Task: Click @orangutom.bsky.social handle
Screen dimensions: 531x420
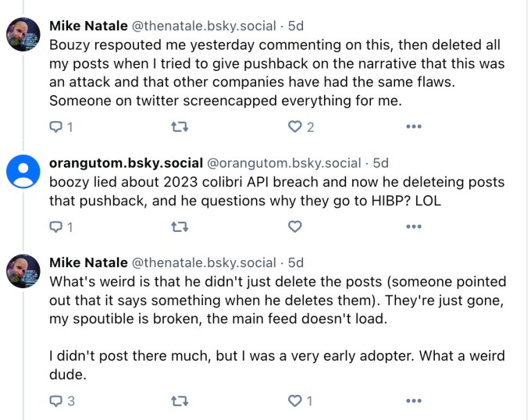Action: 283,163
